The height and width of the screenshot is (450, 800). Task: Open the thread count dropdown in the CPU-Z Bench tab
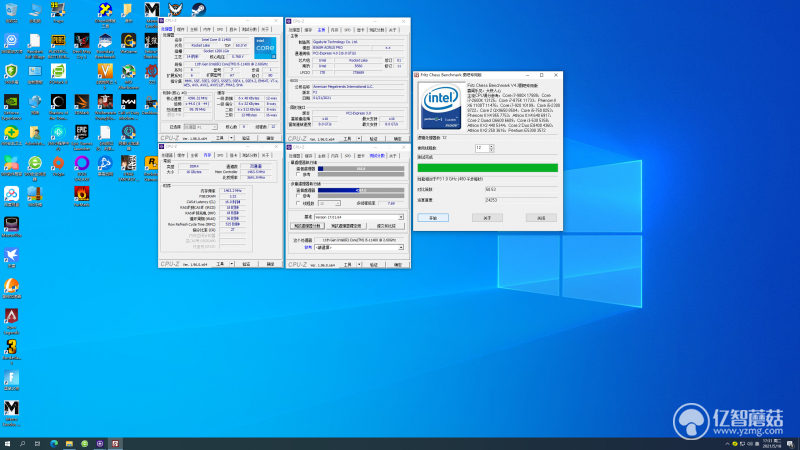[x=329, y=203]
